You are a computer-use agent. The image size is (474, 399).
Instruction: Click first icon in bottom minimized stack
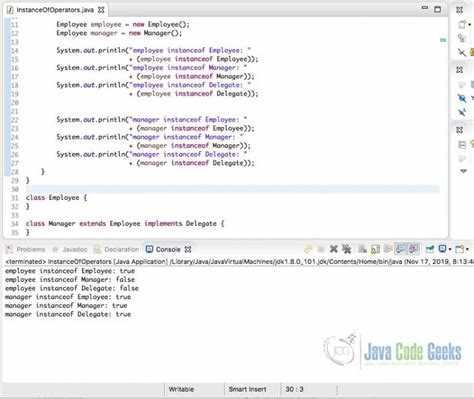(x=462, y=144)
